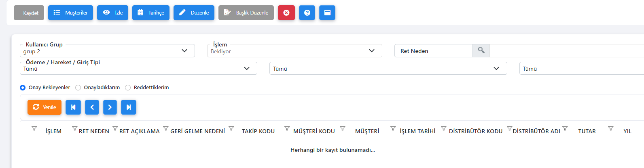644x168 pixels.
Task: Sort by YIL column header
Action: tap(627, 131)
